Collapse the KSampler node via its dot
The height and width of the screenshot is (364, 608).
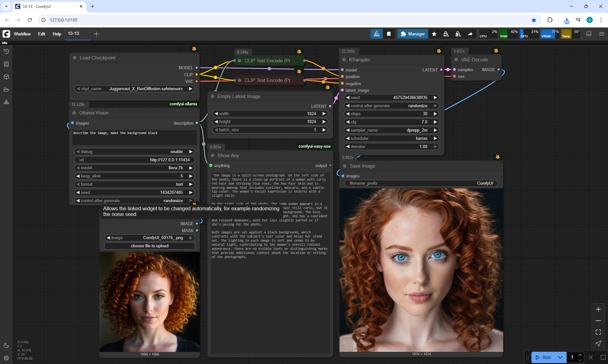point(344,60)
